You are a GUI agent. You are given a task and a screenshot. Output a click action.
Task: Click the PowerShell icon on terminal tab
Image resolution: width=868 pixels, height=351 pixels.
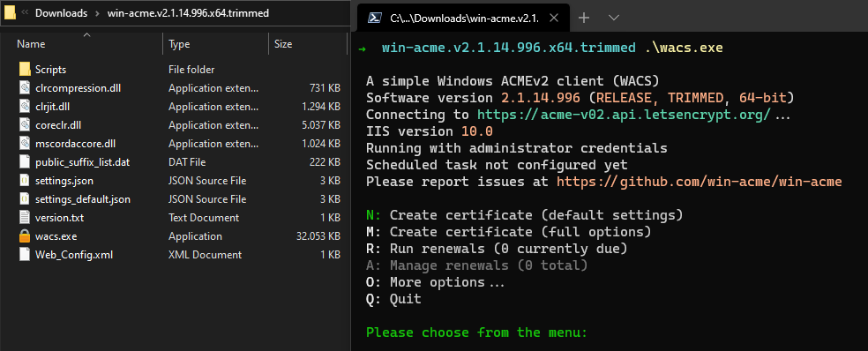[375, 19]
